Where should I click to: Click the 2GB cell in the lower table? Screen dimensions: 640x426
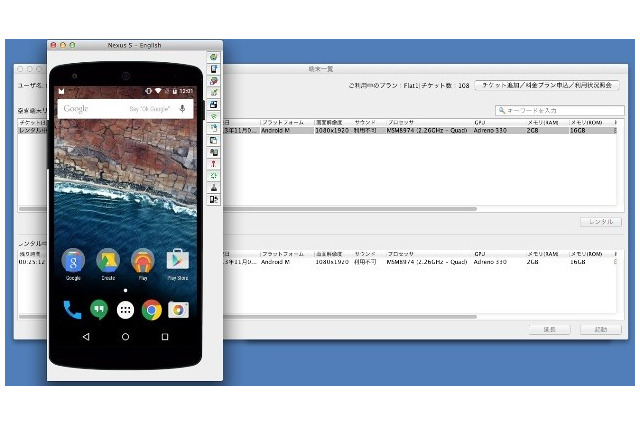(532, 262)
